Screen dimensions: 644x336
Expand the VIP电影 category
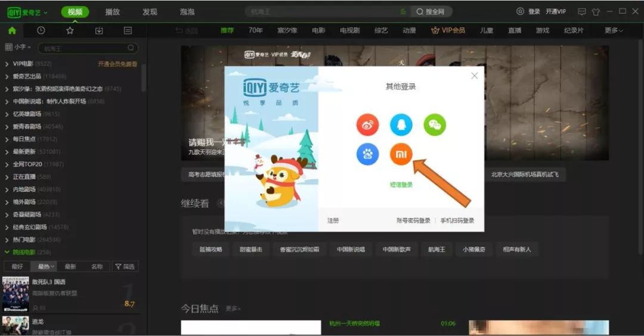[7, 64]
